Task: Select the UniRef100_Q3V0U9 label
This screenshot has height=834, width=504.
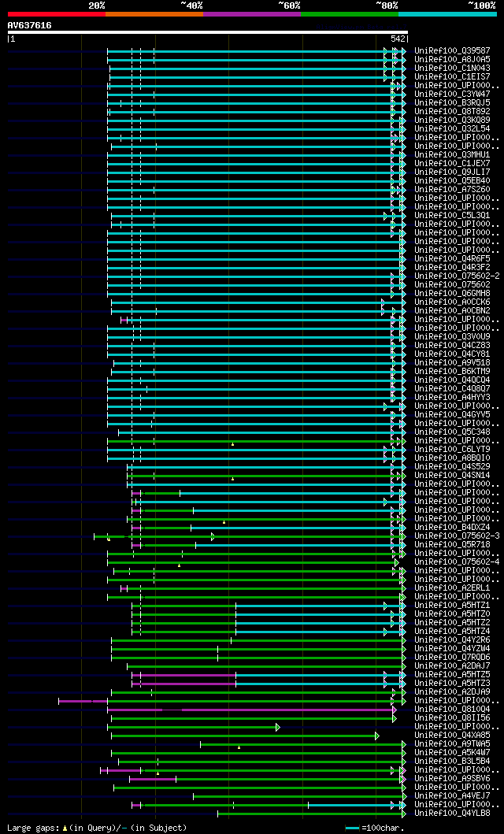Action: pos(453,337)
